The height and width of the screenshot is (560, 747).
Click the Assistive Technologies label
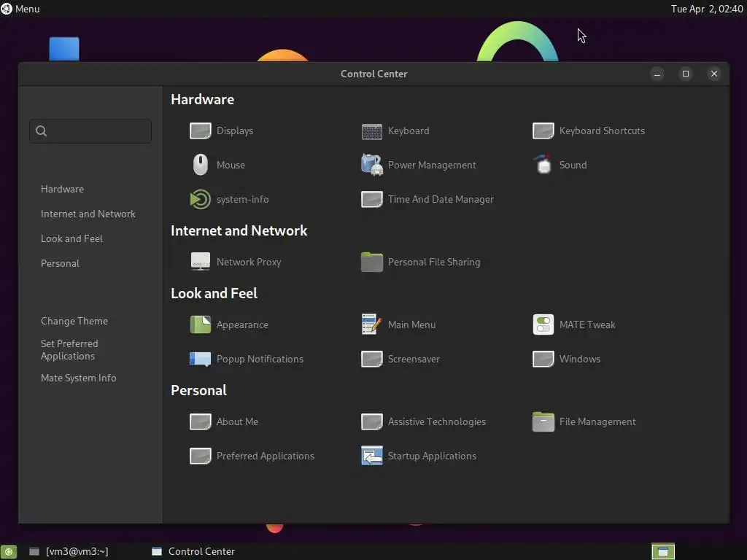[x=437, y=422]
